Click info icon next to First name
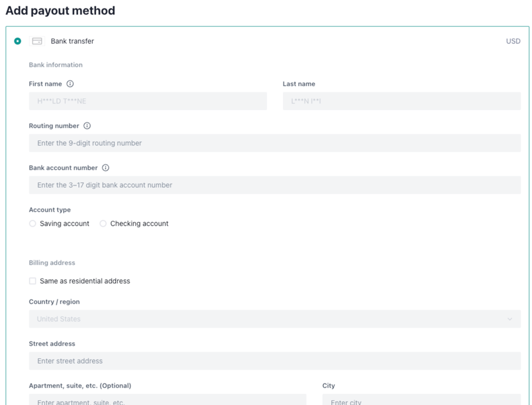This screenshot has height=405, width=532. click(x=70, y=84)
